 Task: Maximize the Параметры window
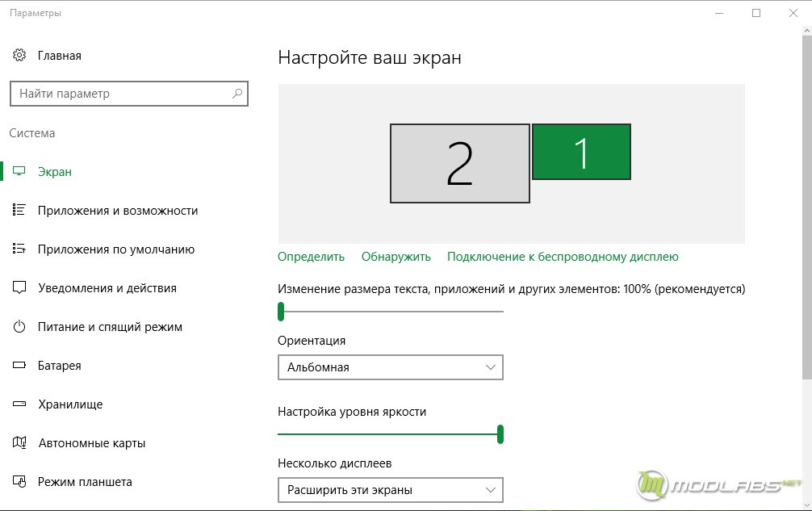[756, 13]
